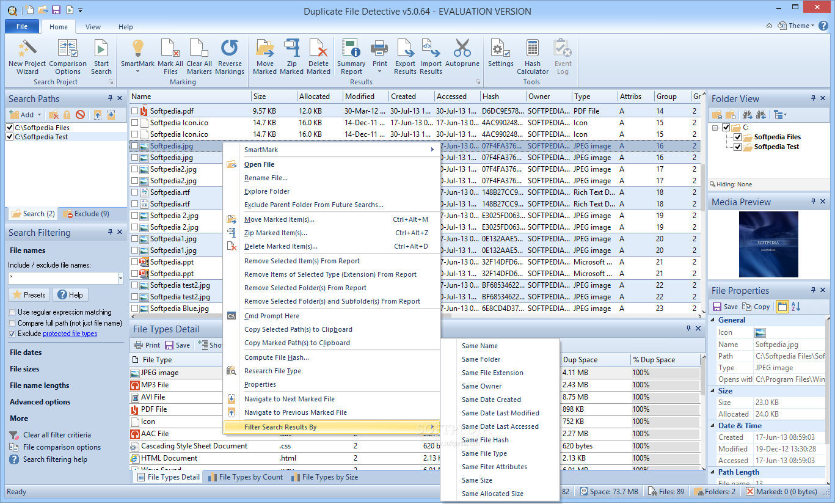This screenshot has width=835, height=504.
Task: Click the Help button in Search Filtering
Action: 70,295
